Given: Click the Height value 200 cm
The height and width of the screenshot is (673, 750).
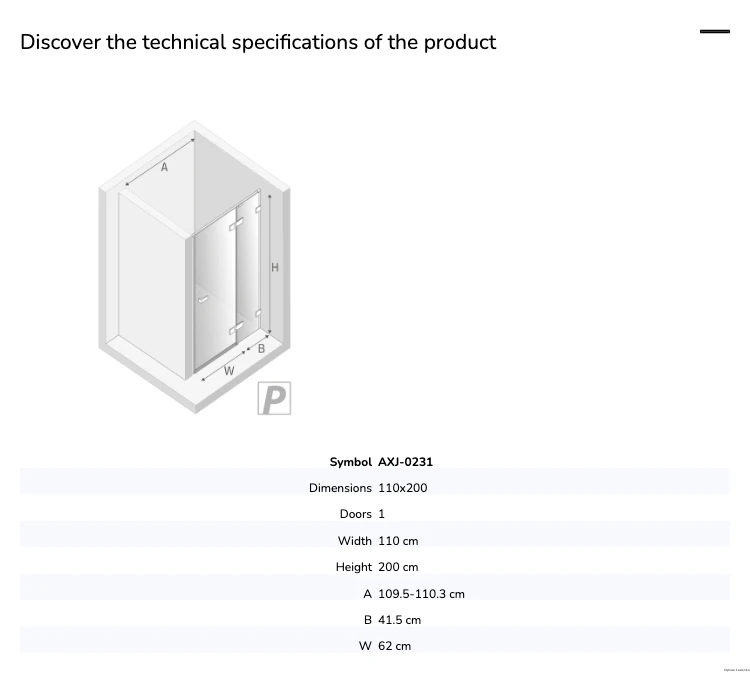Looking at the screenshot, I should point(398,567).
